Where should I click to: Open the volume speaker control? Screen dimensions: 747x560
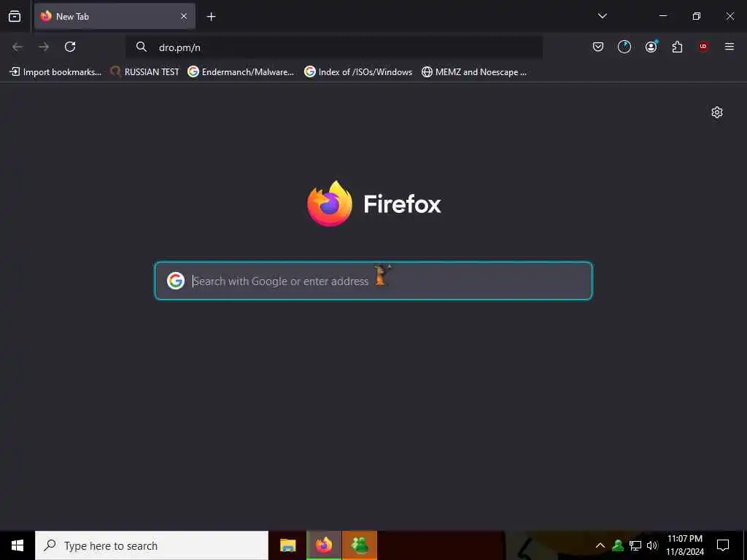click(651, 545)
